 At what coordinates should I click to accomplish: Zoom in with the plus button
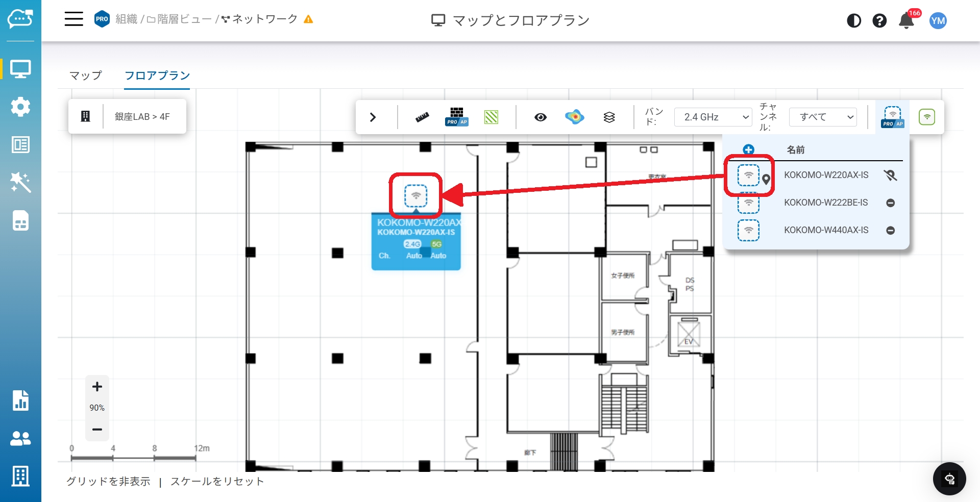pos(97,387)
